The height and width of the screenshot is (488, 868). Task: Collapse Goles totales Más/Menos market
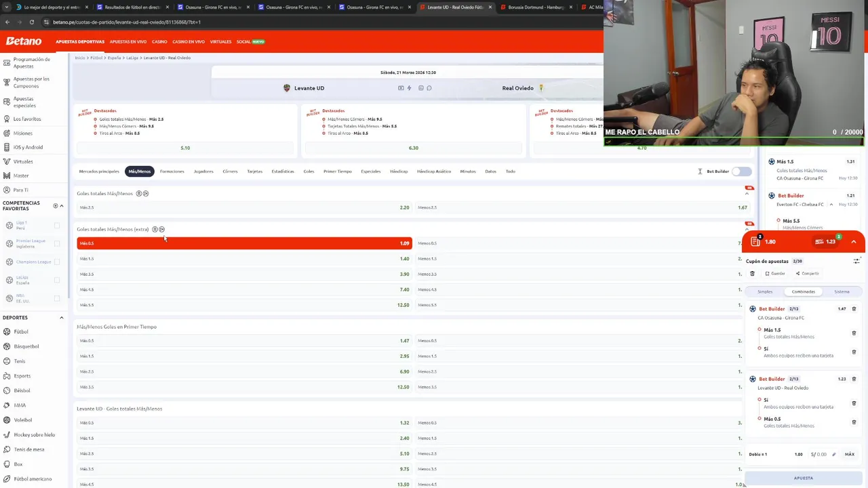pyautogui.click(x=747, y=194)
